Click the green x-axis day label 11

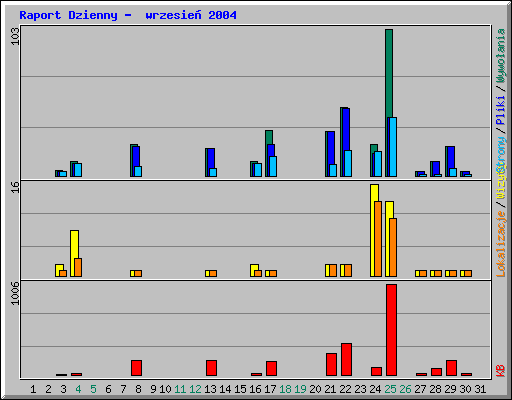[180, 389]
